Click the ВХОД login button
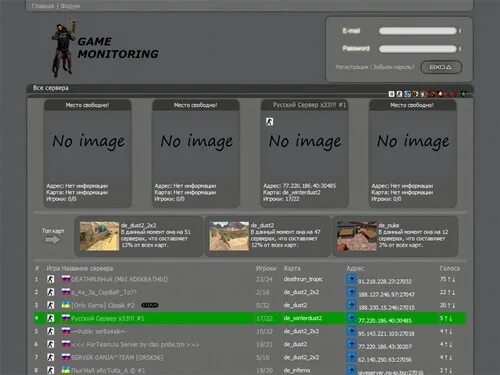Viewport: 500px width, 375px height. [x=441, y=67]
